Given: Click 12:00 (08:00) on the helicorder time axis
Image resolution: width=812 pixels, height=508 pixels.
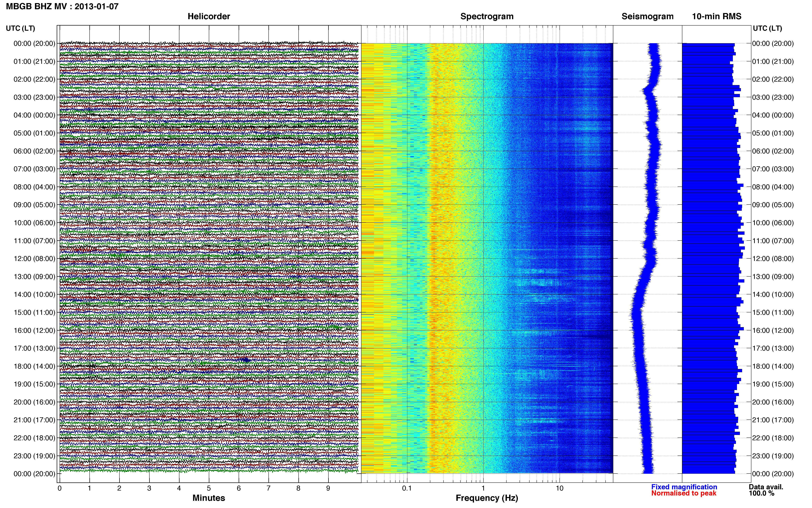Looking at the screenshot, I should click(x=34, y=259).
